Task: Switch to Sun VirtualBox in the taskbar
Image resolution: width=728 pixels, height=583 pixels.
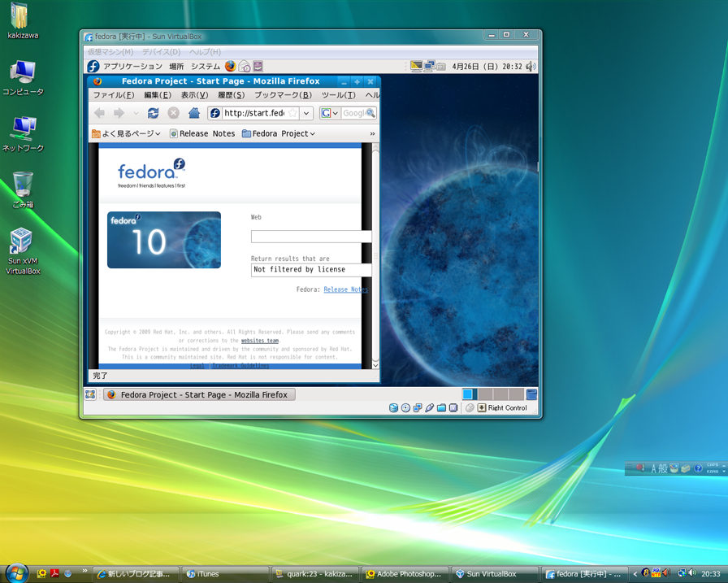Action: (x=494, y=574)
